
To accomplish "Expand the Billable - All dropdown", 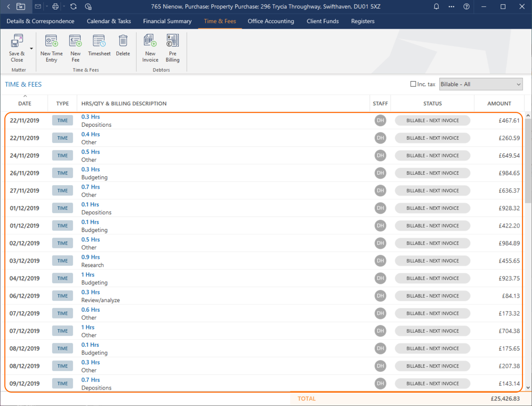I will [481, 84].
